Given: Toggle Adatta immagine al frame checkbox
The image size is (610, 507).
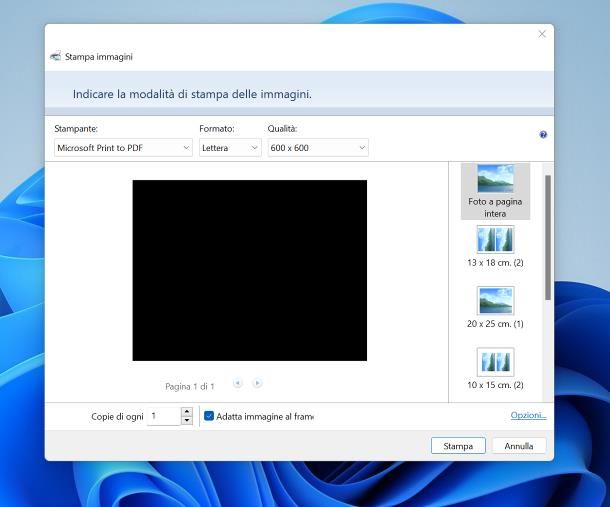Looking at the screenshot, I should (x=209, y=416).
